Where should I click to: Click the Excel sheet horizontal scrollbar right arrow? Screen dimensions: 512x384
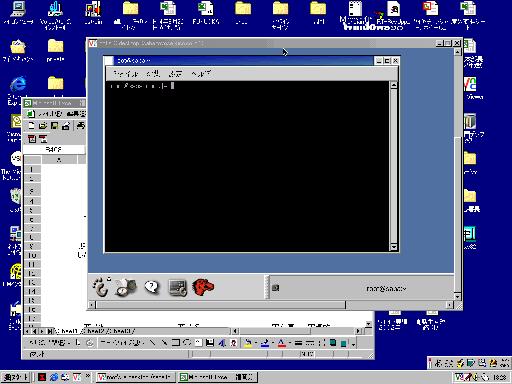359,331
